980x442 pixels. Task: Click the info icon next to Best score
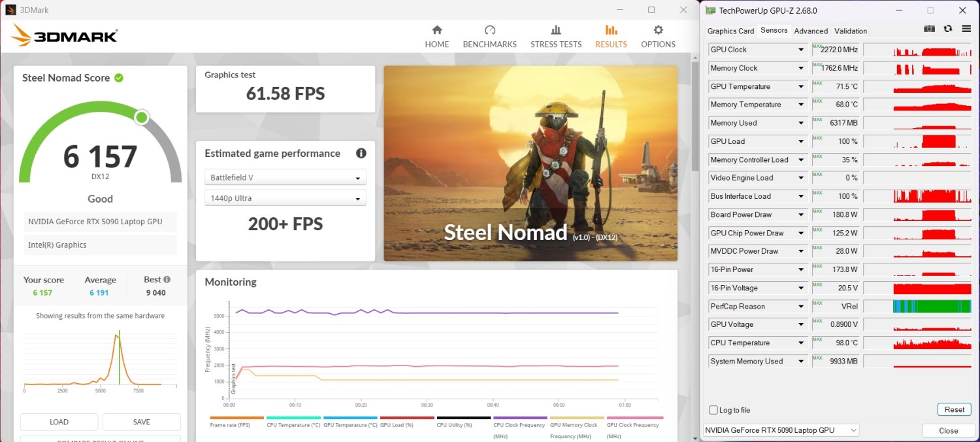click(x=167, y=279)
